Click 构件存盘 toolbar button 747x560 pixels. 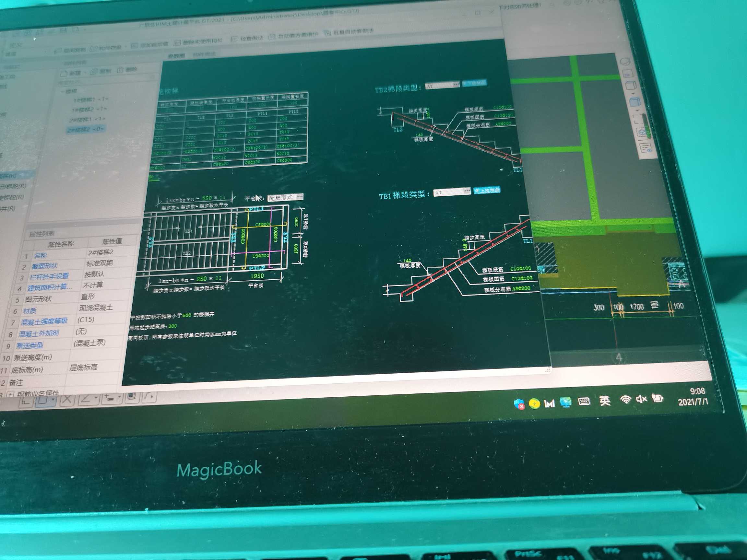106,48
